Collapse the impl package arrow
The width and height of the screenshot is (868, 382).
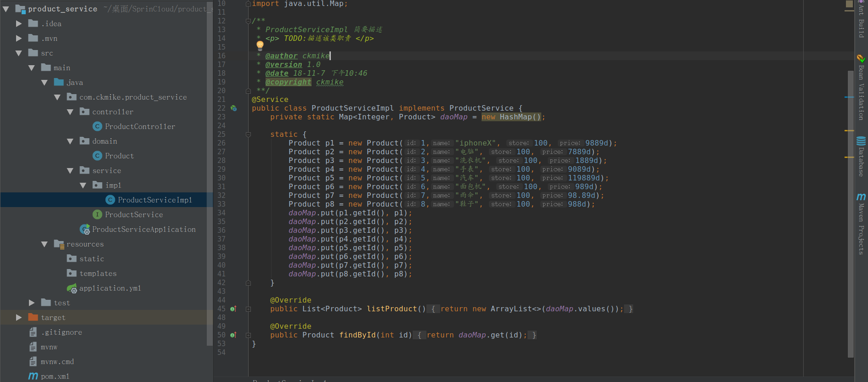click(x=83, y=185)
